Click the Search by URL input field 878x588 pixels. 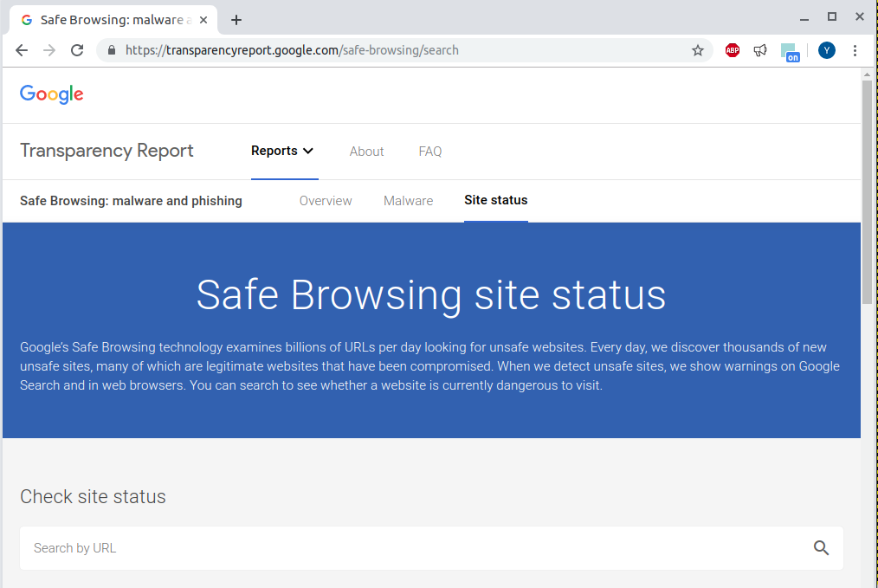pos(346,548)
